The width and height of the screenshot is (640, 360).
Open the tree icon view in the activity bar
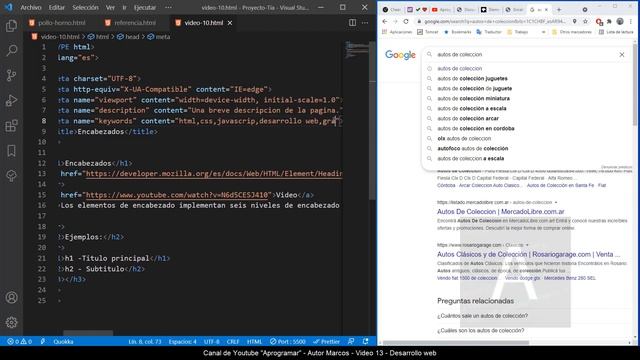pos(11,176)
